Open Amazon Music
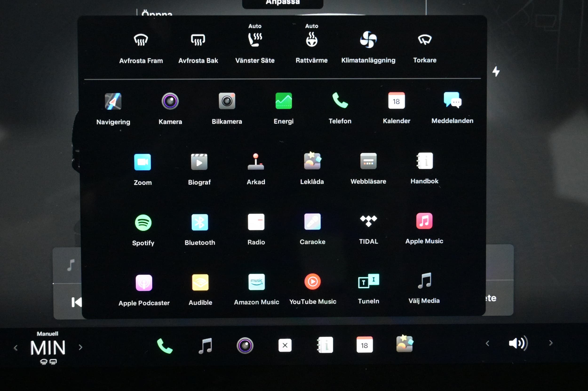Viewport: 588px width, 391px height. coord(256,282)
